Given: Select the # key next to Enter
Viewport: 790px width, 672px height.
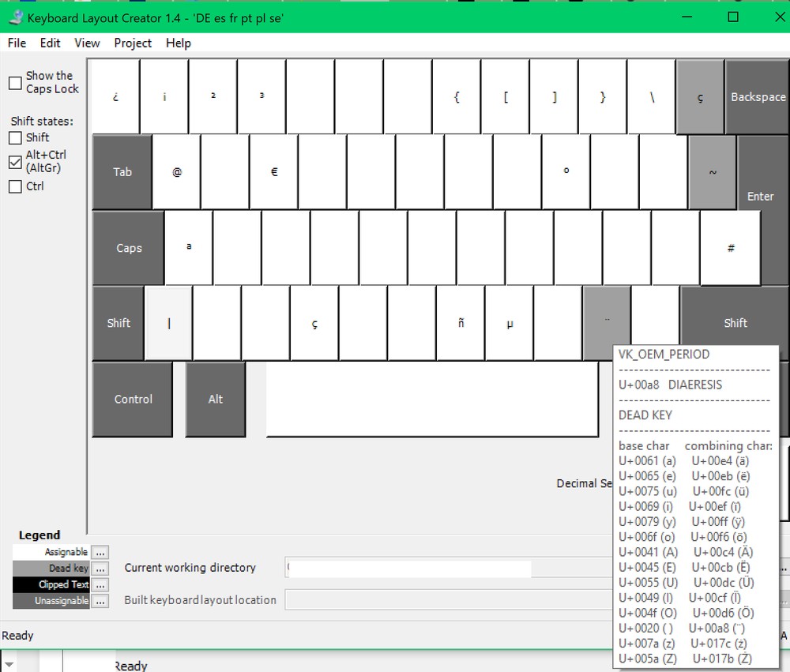Looking at the screenshot, I should click(x=731, y=248).
